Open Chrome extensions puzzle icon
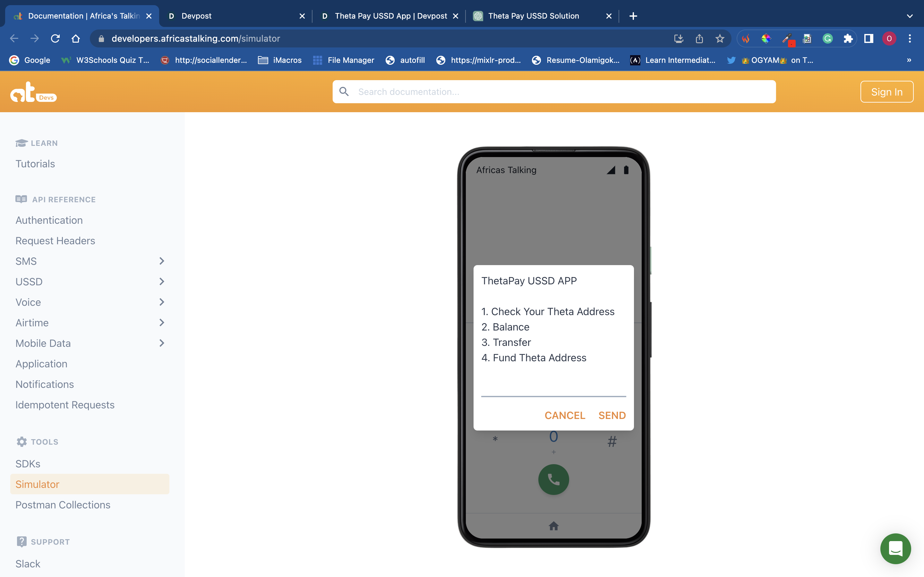 848,38
